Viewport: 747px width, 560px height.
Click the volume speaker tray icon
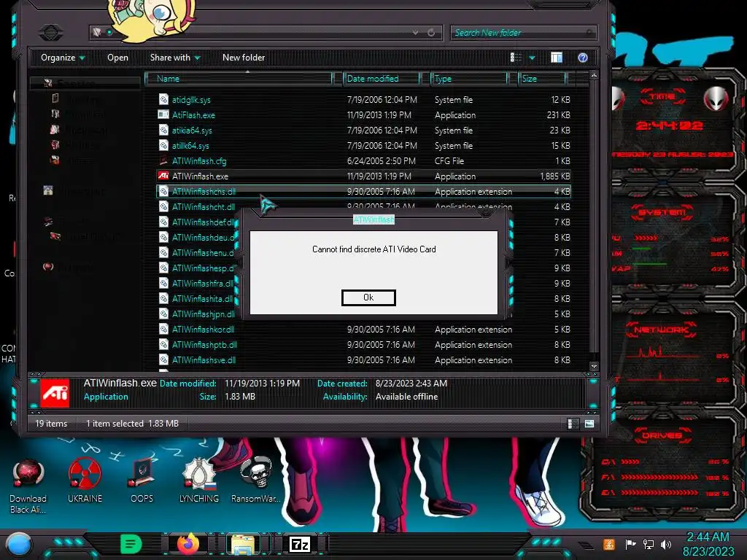(x=666, y=544)
